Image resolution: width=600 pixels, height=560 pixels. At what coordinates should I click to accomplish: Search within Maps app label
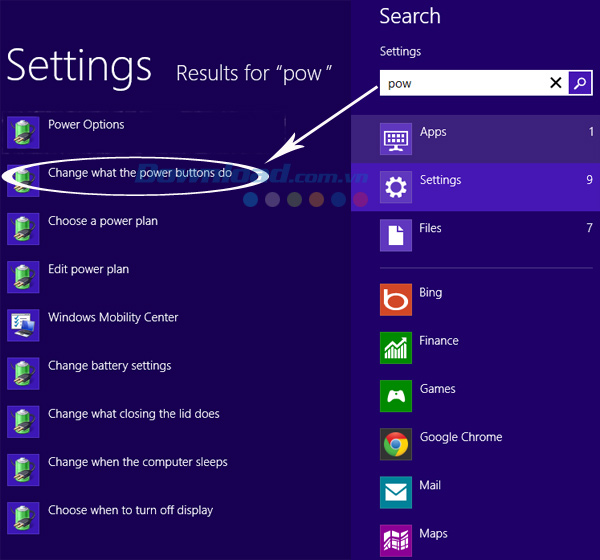(433, 534)
